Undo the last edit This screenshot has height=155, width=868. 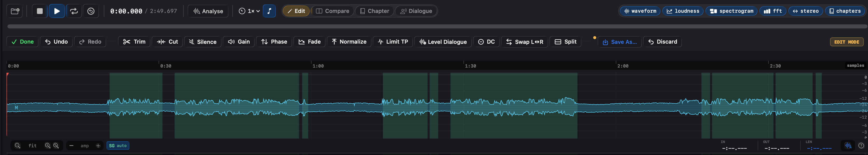[56, 42]
